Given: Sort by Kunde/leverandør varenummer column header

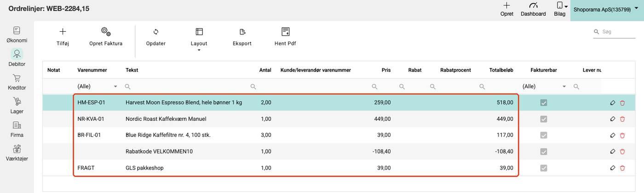Looking at the screenshot, I should coord(316,70).
